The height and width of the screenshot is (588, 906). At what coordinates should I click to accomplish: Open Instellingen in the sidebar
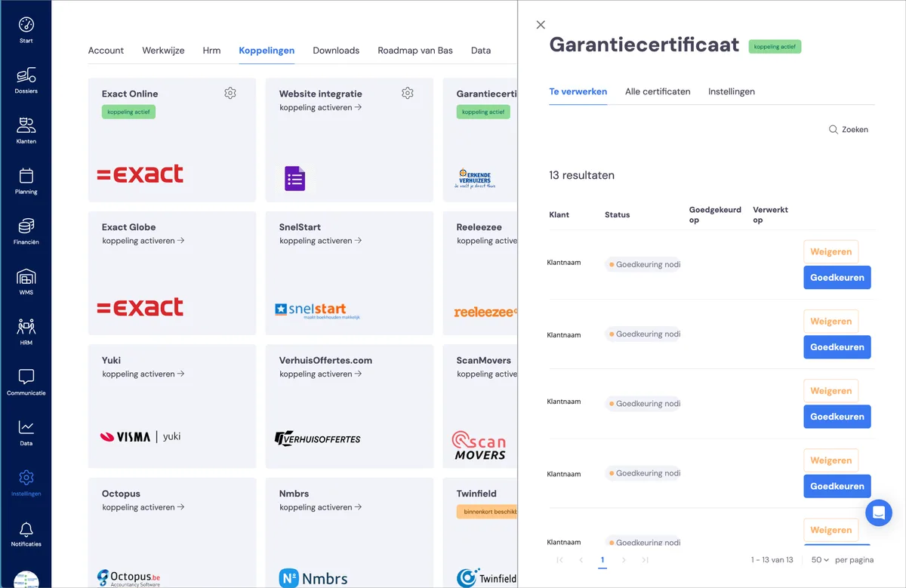pos(26,483)
